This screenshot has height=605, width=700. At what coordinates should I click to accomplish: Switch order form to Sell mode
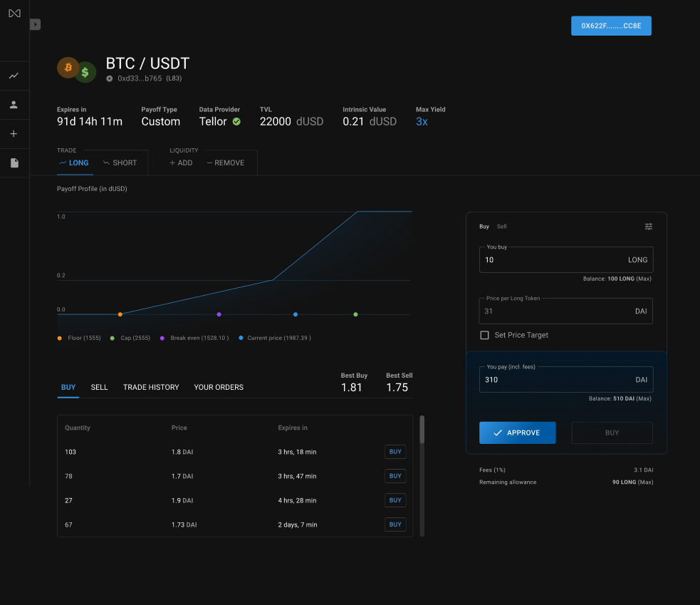tap(502, 227)
